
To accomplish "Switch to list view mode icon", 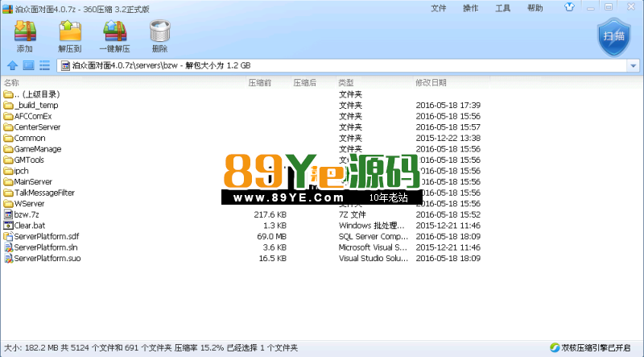I will coord(44,65).
